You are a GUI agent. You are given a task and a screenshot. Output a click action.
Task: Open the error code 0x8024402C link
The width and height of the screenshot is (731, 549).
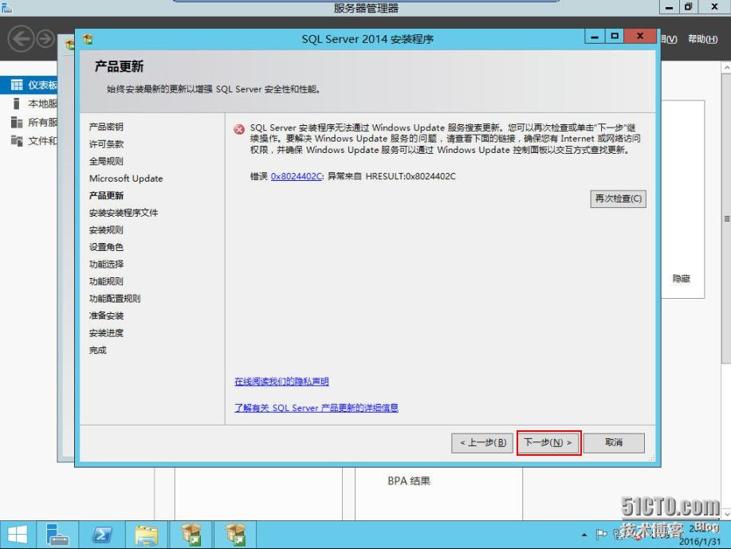pos(297,176)
